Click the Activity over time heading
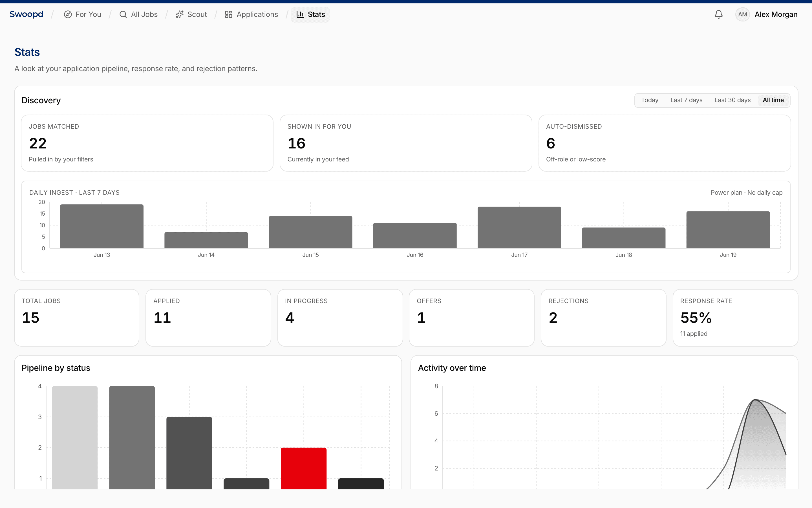 point(452,368)
